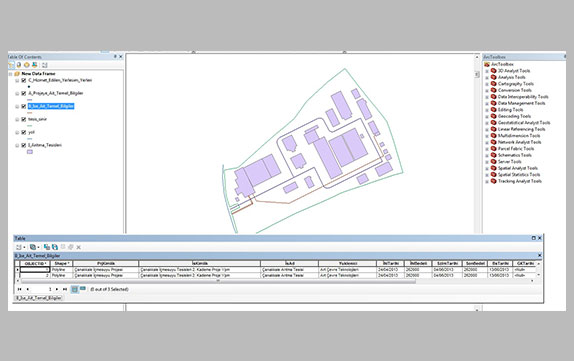The image size is (574, 361).
Task: Toggle the yol layer visibility checkbox
Action: tap(24, 132)
